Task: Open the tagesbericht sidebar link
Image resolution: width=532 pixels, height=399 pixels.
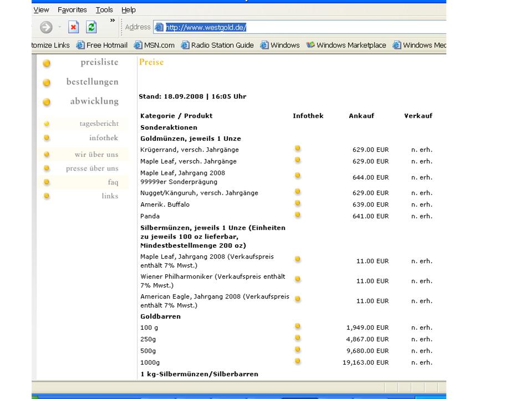Action: pos(99,124)
